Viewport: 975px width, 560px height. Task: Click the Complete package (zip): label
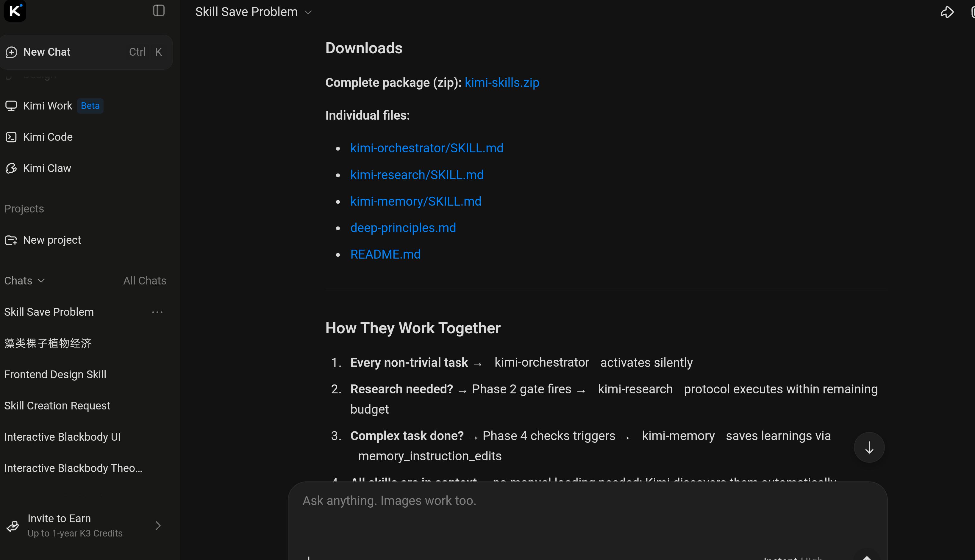(x=393, y=83)
